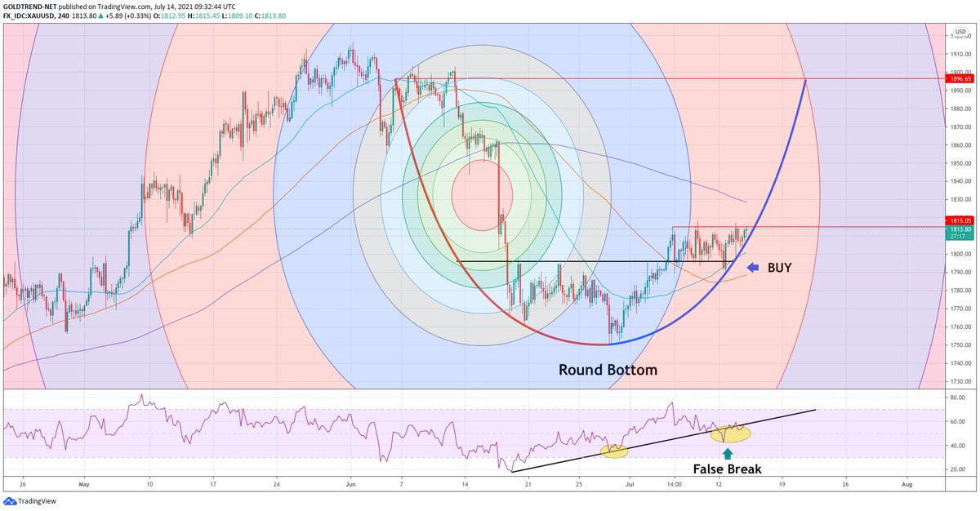Click the TradingView logo at bottom left
Viewport: 980px width, 511px height.
(28, 500)
